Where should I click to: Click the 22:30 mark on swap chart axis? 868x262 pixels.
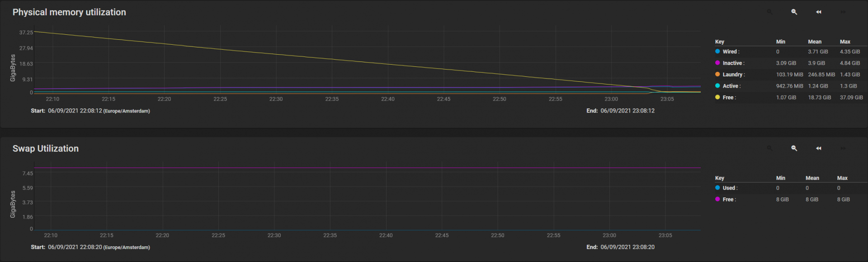[274, 235]
